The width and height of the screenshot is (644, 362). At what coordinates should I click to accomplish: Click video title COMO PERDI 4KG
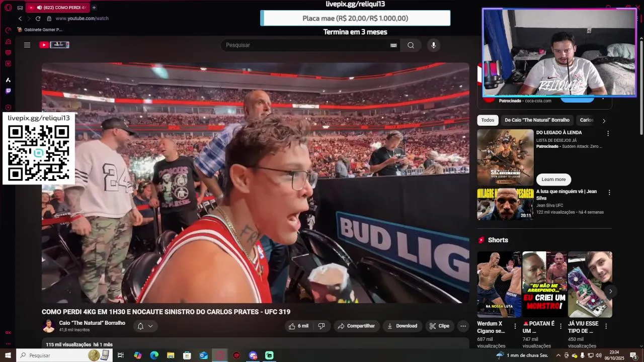(166, 312)
